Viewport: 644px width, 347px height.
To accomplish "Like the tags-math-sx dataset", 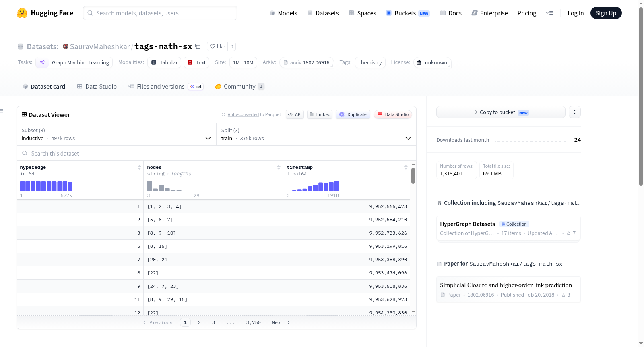I will 217,46.
